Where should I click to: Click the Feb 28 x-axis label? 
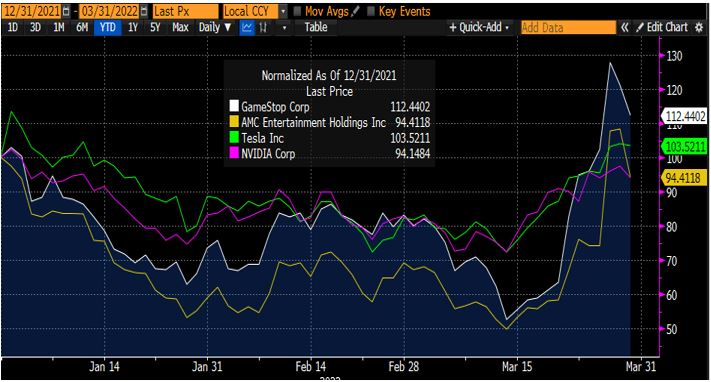(x=404, y=367)
